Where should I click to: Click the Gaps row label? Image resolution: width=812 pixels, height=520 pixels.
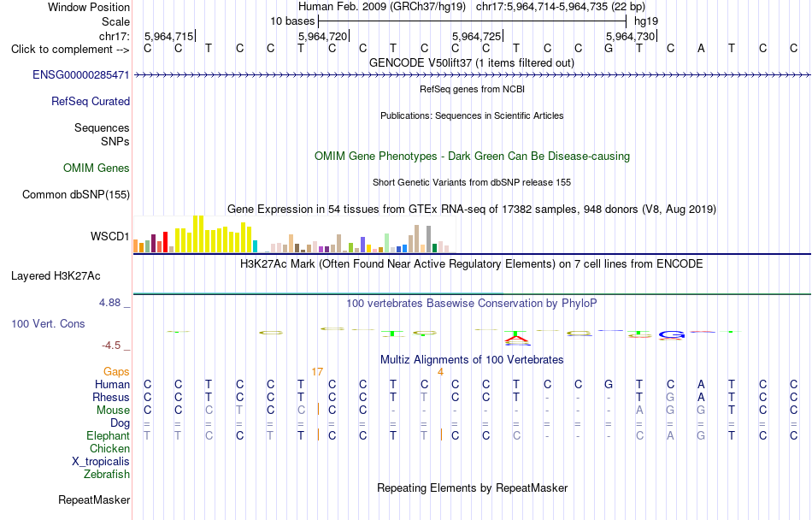(116, 372)
